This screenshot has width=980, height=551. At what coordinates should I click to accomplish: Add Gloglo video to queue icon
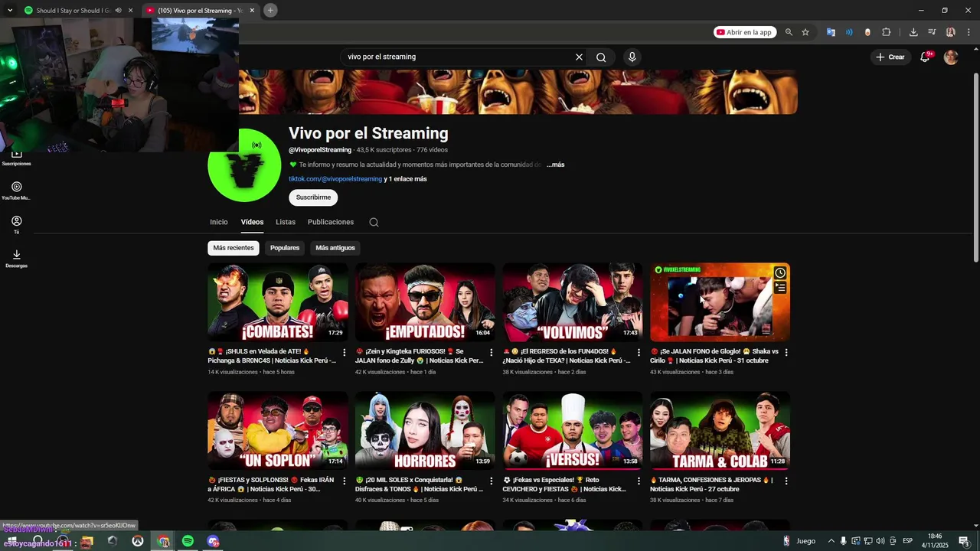tap(779, 288)
